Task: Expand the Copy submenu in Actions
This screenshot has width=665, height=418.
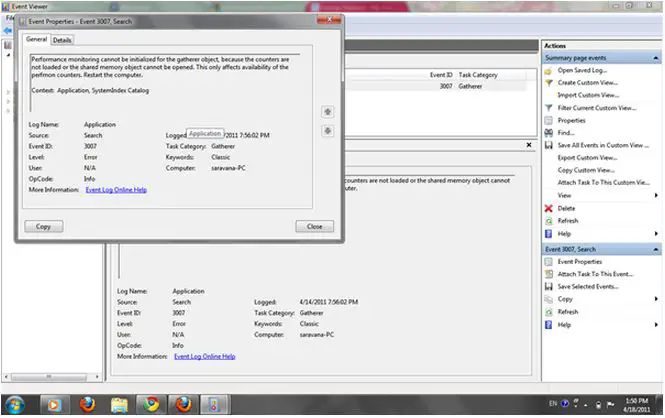Action: click(x=655, y=299)
